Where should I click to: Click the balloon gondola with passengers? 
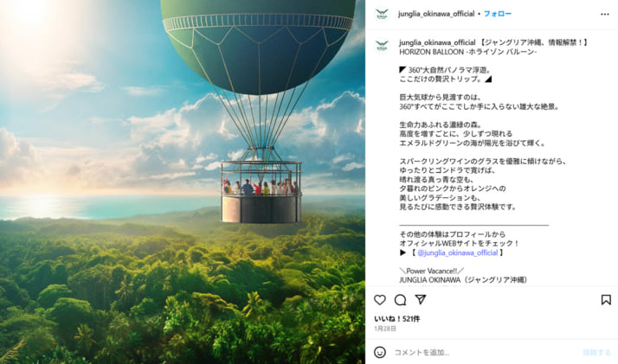pos(261,192)
